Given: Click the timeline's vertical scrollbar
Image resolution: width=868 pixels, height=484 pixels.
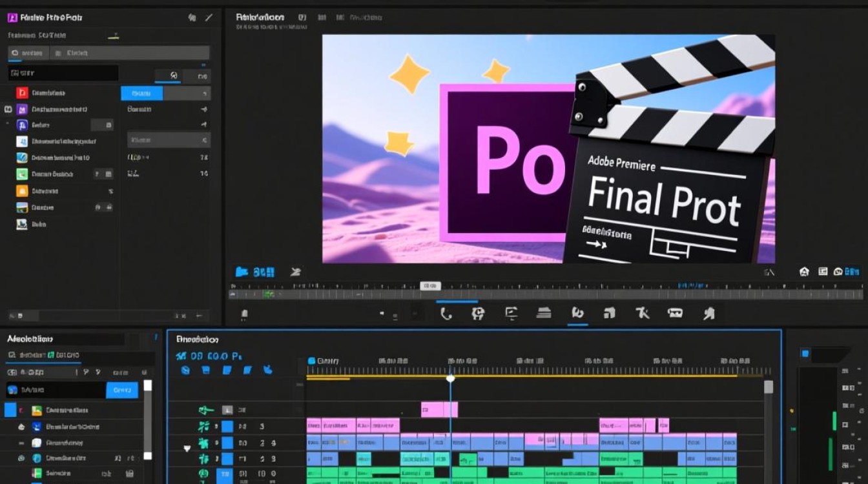Looking at the screenshot, I should tap(769, 432).
